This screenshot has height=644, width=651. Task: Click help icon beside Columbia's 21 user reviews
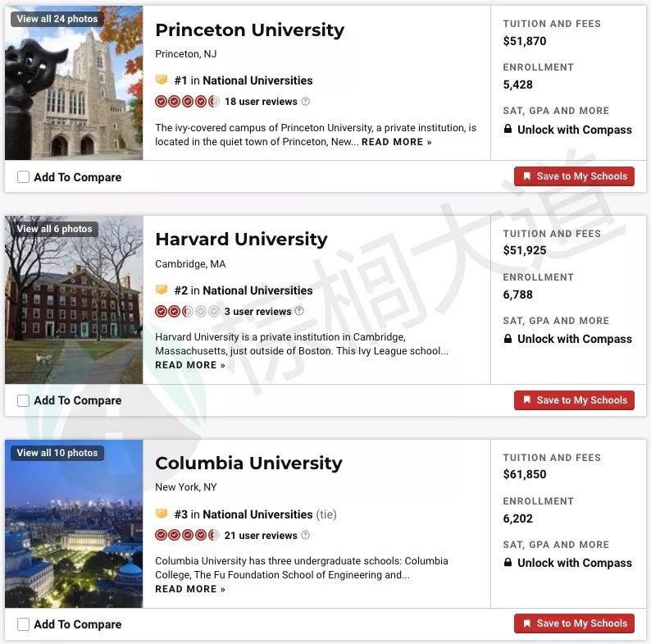tap(305, 535)
